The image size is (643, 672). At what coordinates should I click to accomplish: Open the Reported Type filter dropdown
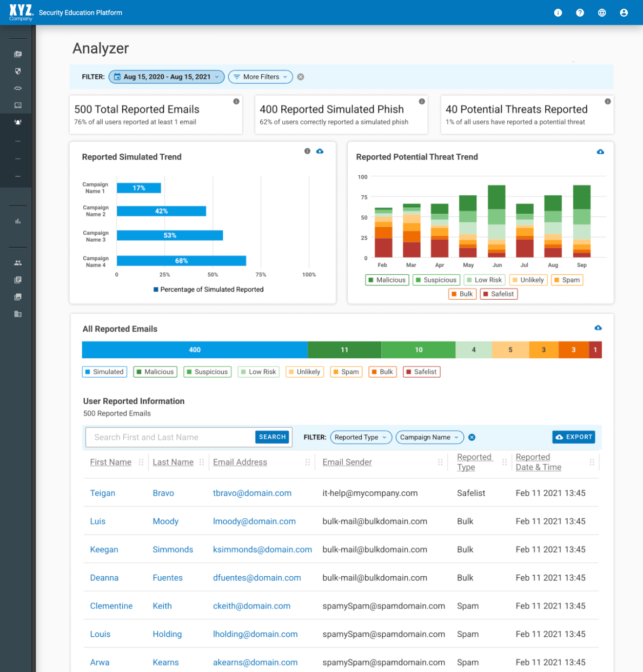pos(361,437)
